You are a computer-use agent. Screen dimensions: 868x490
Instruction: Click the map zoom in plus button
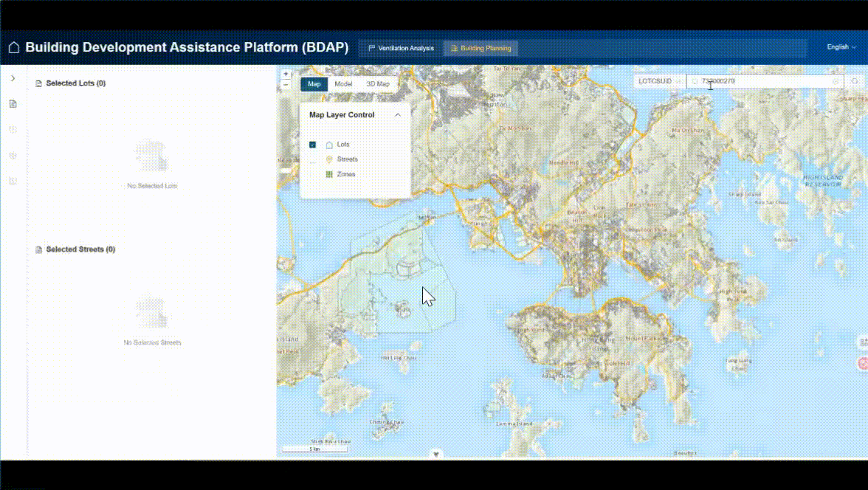pyautogui.click(x=286, y=75)
